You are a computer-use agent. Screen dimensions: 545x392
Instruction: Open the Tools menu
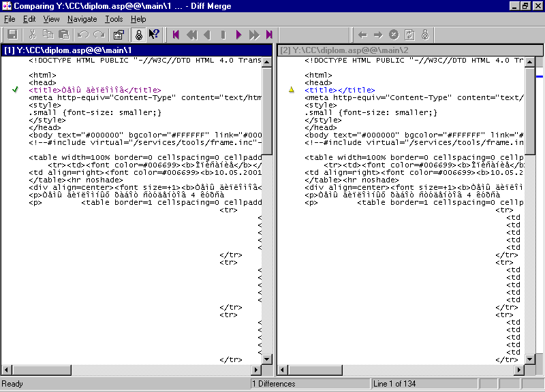(x=114, y=19)
